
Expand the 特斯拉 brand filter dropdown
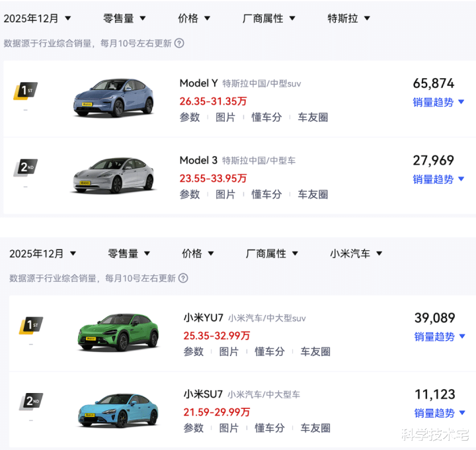point(349,19)
